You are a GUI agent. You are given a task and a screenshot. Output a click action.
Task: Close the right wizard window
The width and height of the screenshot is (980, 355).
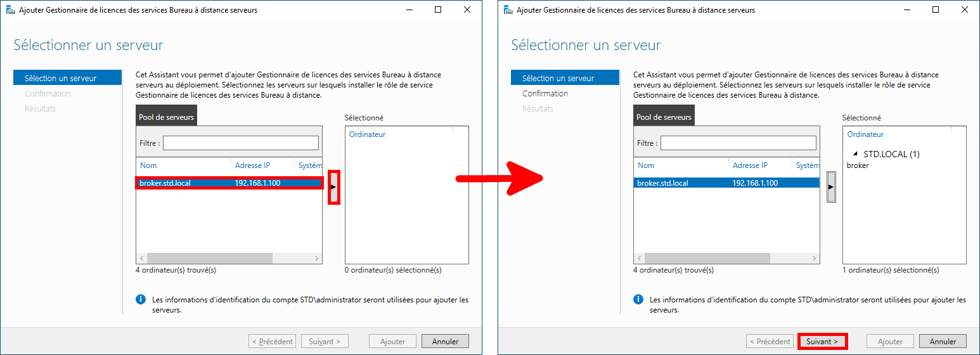[965, 10]
